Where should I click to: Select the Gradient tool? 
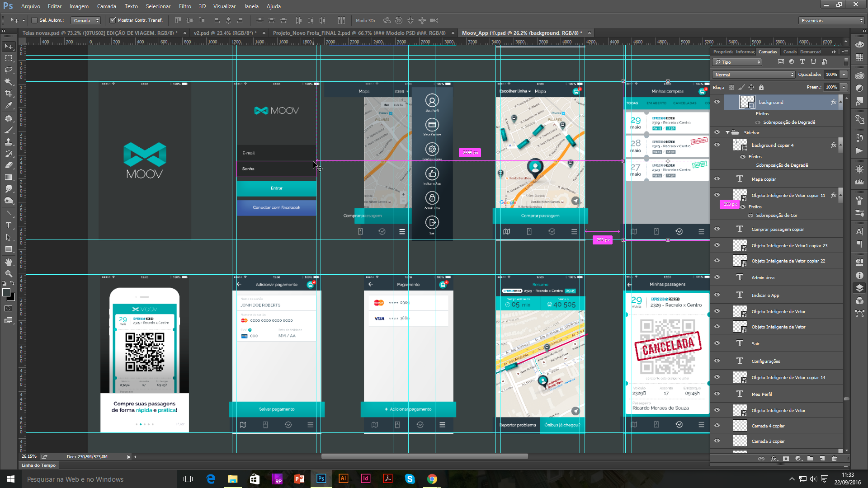(9, 177)
